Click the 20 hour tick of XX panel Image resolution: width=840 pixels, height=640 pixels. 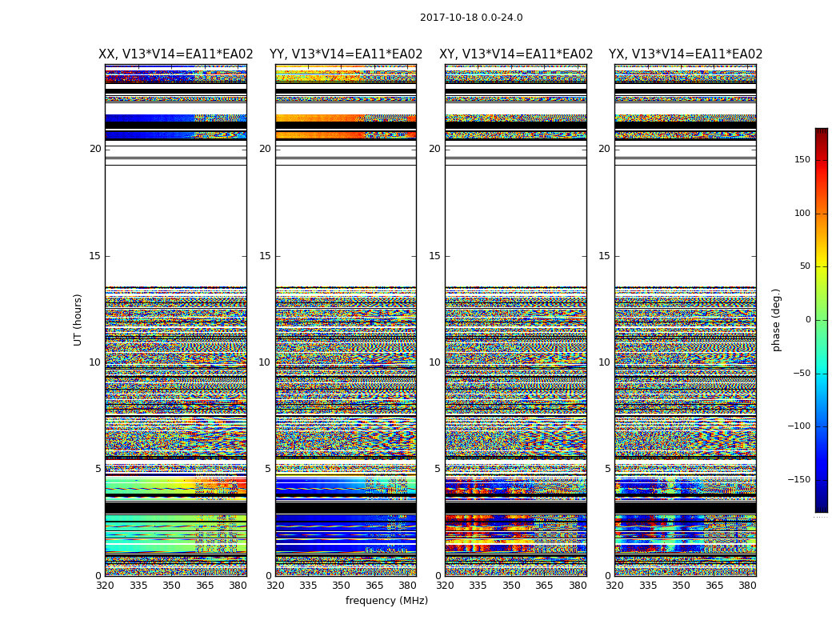pyautogui.click(x=95, y=149)
